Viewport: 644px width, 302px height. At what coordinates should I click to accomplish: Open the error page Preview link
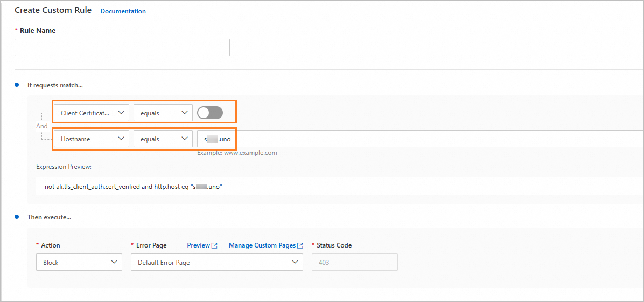[199, 245]
